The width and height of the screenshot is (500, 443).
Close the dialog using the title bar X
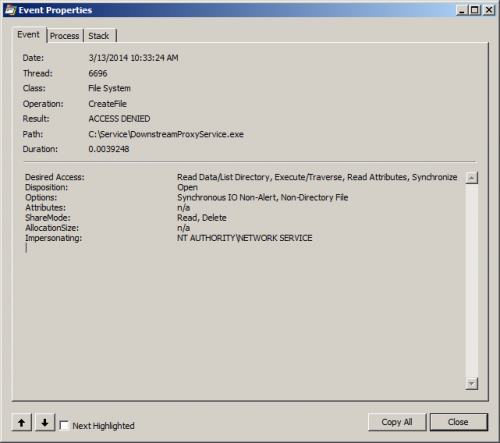click(x=489, y=10)
